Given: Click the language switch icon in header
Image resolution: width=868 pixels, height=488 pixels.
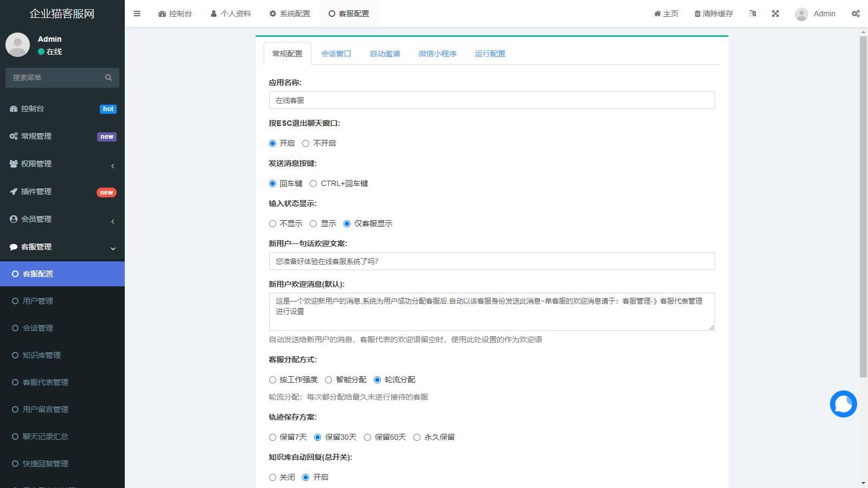Looking at the screenshot, I should [x=752, y=14].
